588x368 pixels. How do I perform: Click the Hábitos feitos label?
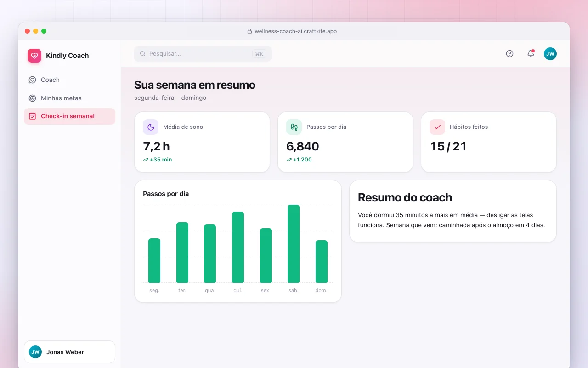pos(469,127)
